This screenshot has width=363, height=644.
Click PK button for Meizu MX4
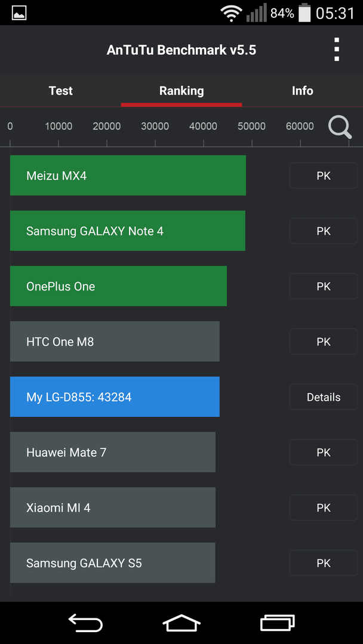point(324,175)
